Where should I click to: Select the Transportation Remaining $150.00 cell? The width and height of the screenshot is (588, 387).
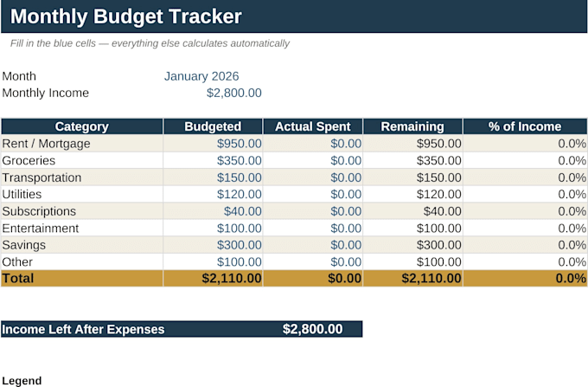pyautogui.click(x=412, y=177)
